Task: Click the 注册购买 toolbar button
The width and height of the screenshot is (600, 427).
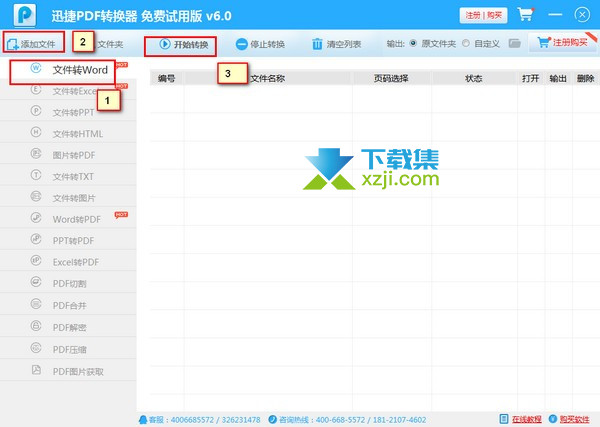Action: pyautogui.click(x=562, y=42)
